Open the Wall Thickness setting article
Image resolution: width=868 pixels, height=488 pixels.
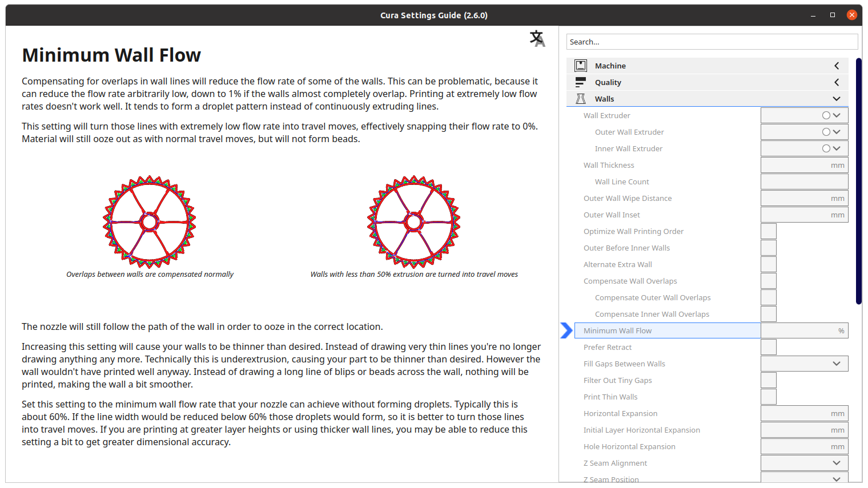[609, 165]
